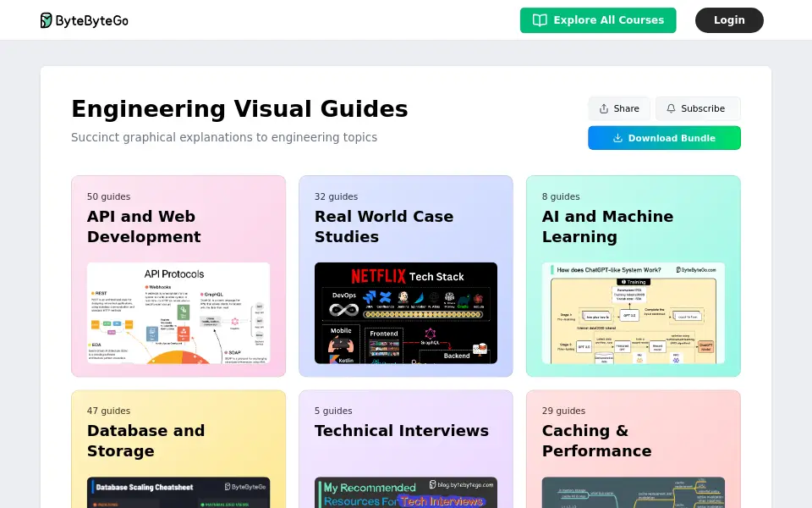Open the Netflix Tech Stack thumbnail

[x=406, y=313]
